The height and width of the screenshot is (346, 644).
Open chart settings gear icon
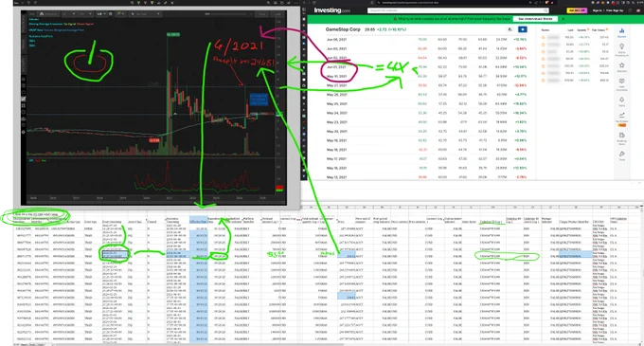pos(111,14)
